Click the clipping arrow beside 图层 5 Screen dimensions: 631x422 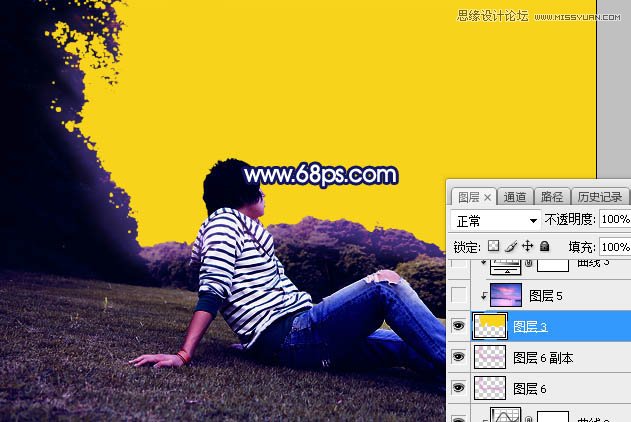click(x=483, y=296)
